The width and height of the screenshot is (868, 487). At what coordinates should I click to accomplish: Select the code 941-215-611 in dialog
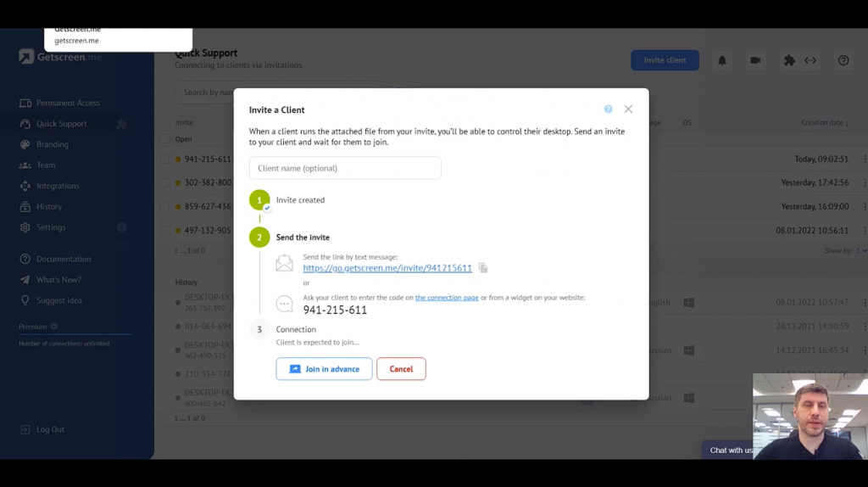335,311
